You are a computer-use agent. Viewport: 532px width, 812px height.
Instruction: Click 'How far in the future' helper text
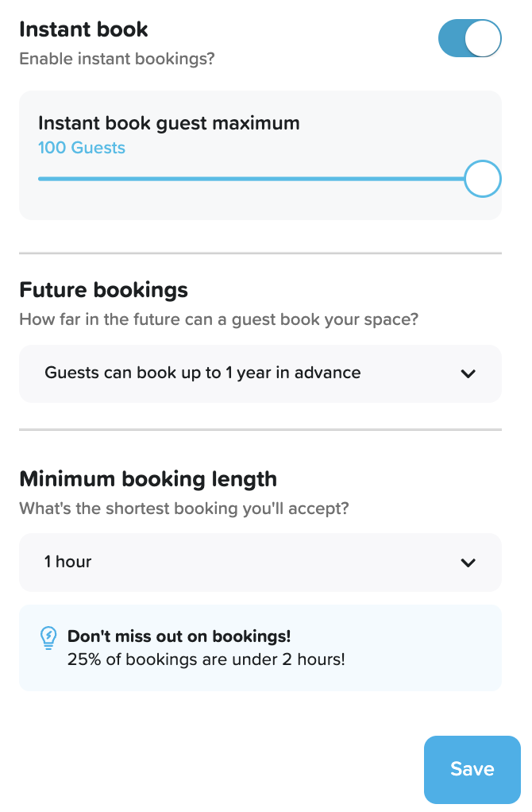(218, 320)
